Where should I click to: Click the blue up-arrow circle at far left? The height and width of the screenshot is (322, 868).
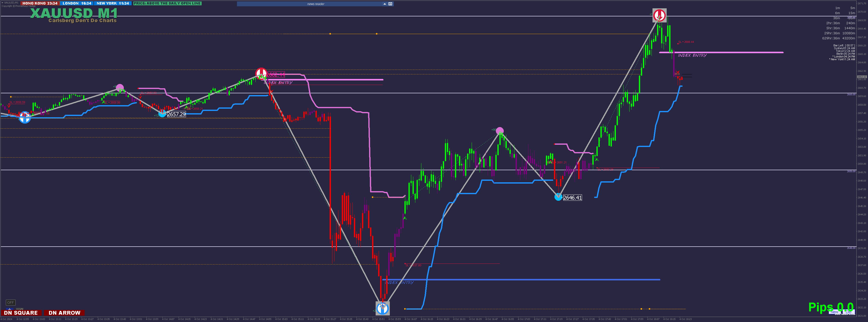[25, 117]
